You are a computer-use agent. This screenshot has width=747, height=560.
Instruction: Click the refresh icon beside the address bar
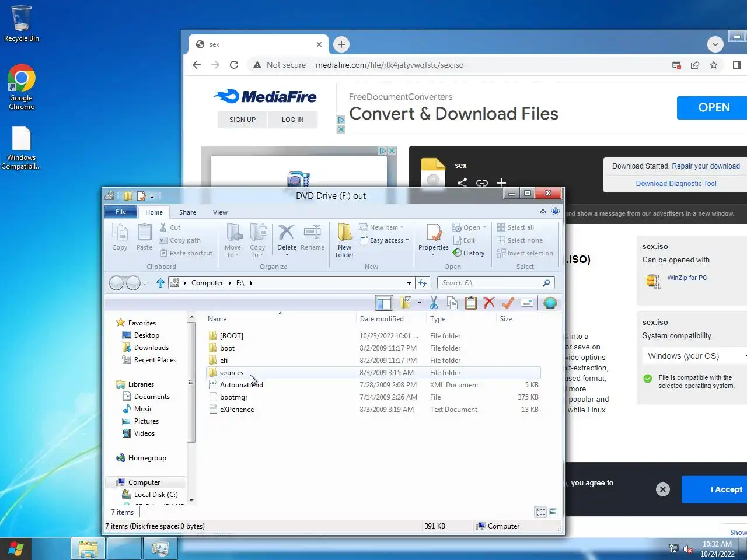pos(423,283)
